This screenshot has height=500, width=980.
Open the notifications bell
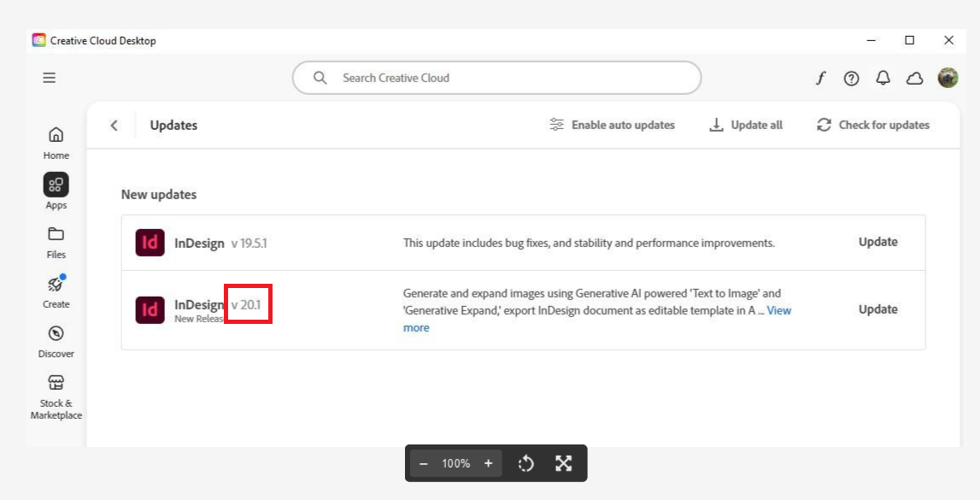883,78
